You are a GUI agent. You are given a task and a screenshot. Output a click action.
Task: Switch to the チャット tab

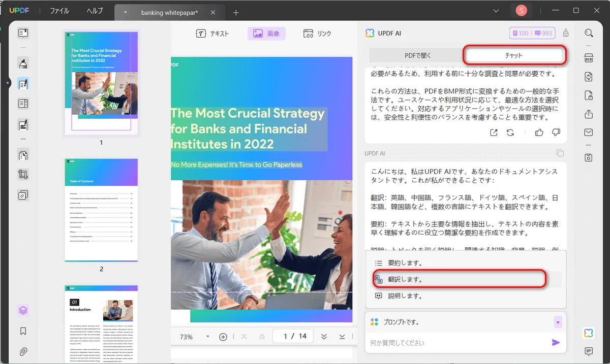click(x=514, y=55)
